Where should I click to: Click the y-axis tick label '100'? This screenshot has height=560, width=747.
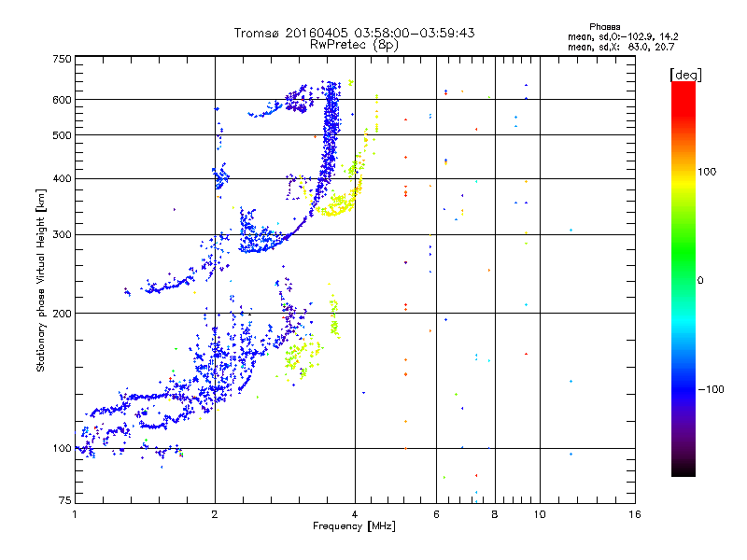62,448
